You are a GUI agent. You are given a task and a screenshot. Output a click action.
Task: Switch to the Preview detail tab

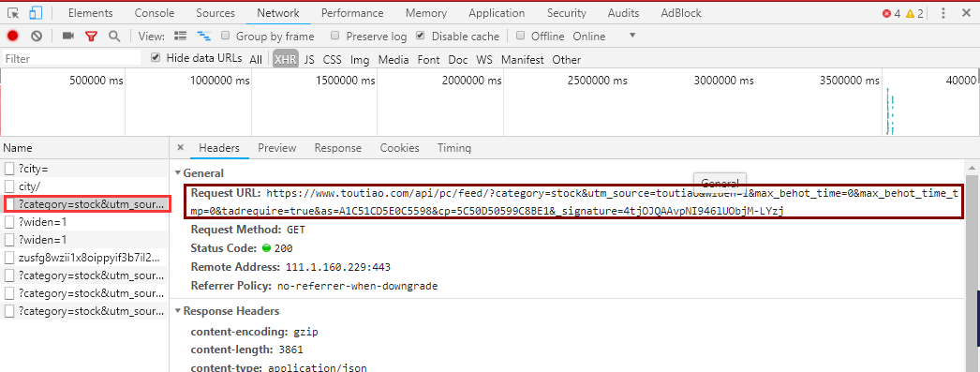pyautogui.click(x=277, y=148)
